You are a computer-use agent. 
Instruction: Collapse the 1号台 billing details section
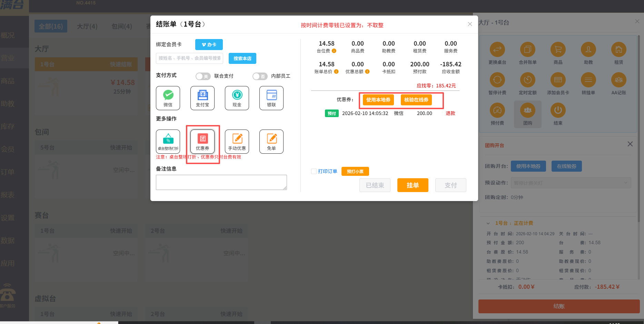click(488, 223)
